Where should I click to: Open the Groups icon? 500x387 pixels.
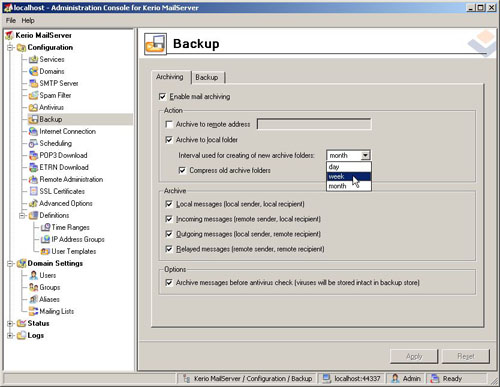(x=33, y=287)
